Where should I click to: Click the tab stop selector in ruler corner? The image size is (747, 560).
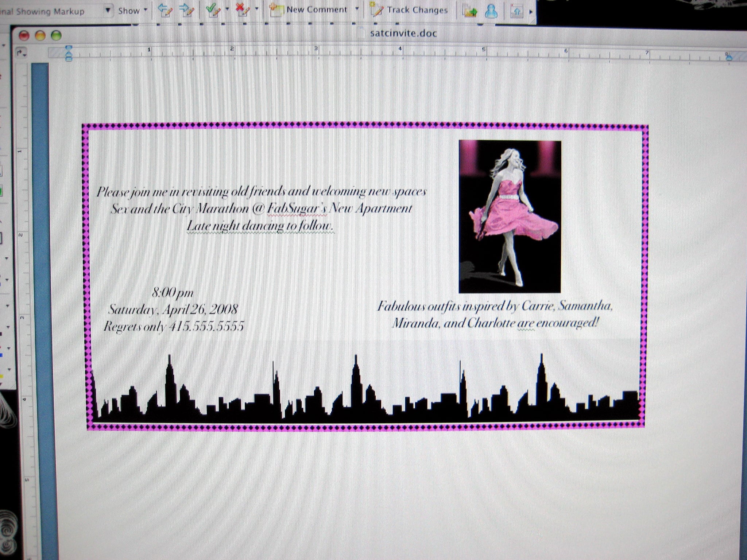21,53
